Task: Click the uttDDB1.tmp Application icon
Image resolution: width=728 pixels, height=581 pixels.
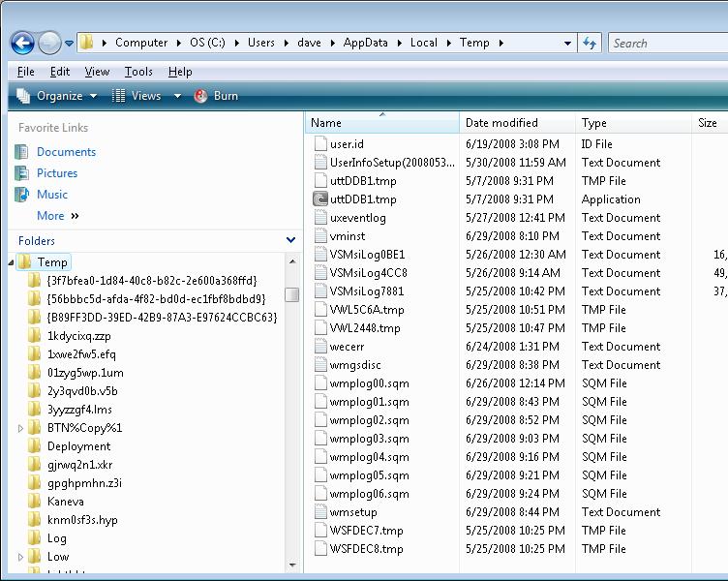Action: tap(320, 199)
